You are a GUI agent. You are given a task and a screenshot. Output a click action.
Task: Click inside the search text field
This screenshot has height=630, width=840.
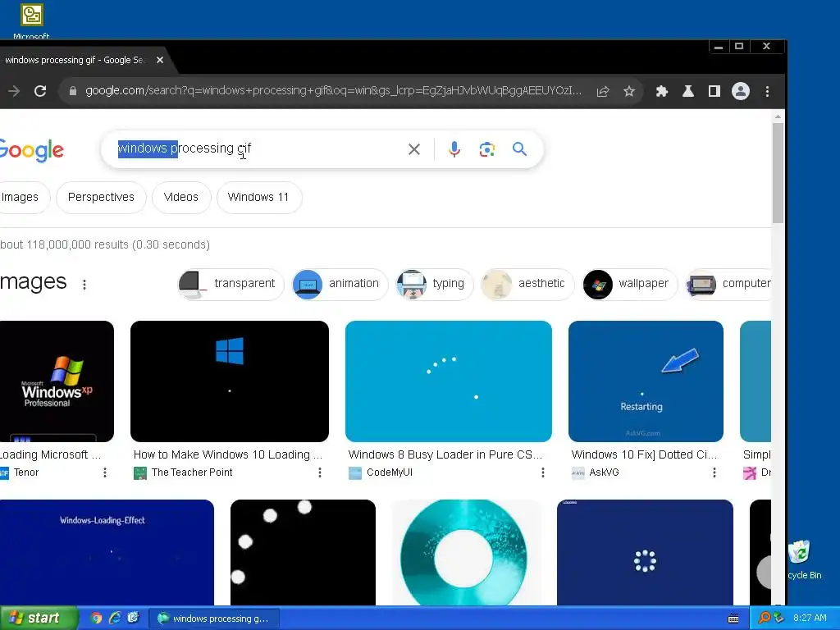pyautogui.click(x=257, y=148)
